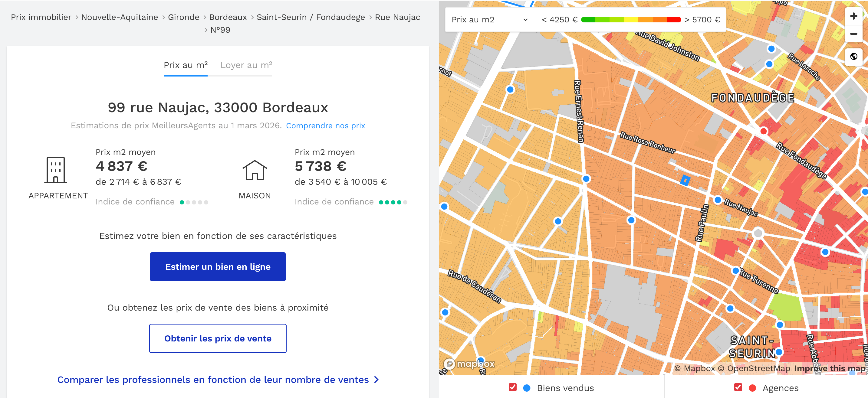
Task: Uncheck the Biens vendus checkbox
Action: click(x=512, y=387)
